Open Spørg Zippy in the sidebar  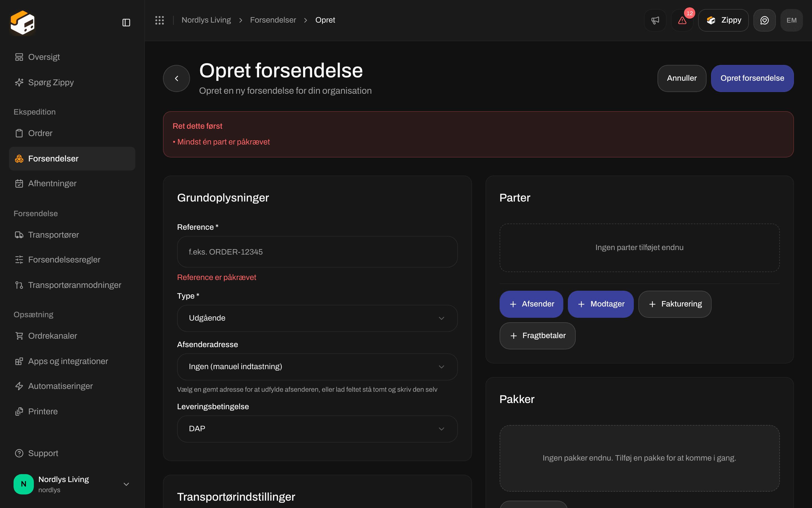coord(72,82)
